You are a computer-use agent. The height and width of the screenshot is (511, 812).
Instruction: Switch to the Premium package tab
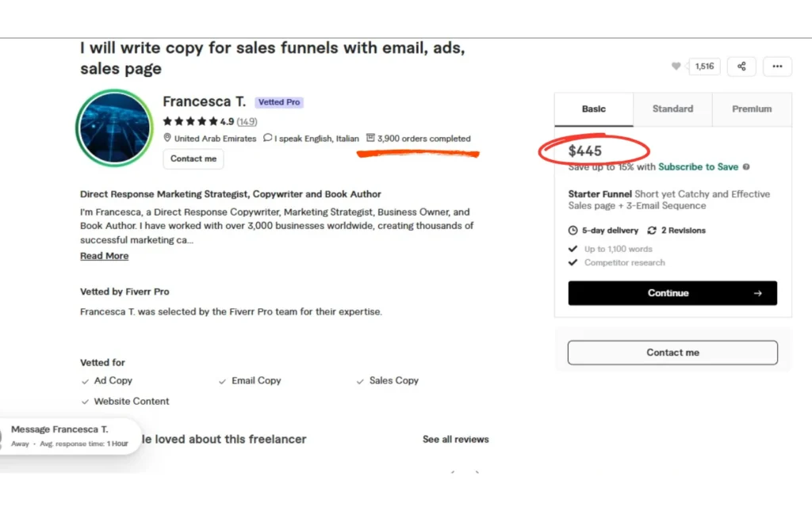pyautogui.click(x=752, y=109)
